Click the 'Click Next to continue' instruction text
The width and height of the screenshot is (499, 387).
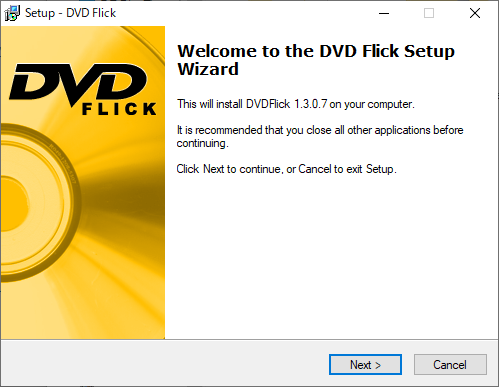(286, 169)
